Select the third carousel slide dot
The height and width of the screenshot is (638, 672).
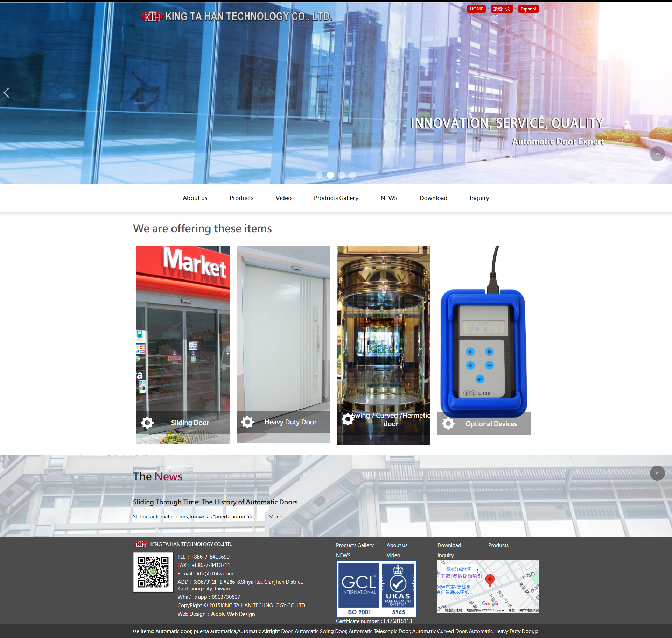(x=342, y=175)
